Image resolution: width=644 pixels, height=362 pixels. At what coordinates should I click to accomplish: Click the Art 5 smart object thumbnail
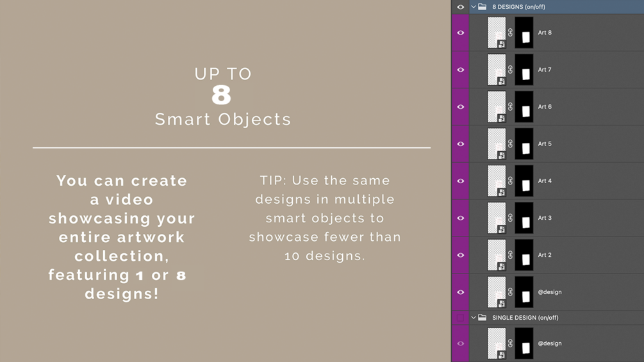coord(497,144)
